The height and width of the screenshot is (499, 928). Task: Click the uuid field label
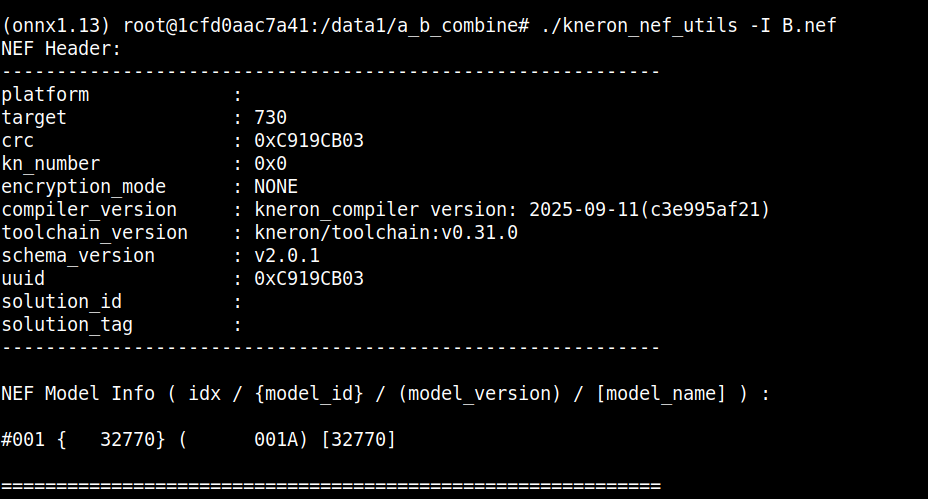(x=23, y=279)
